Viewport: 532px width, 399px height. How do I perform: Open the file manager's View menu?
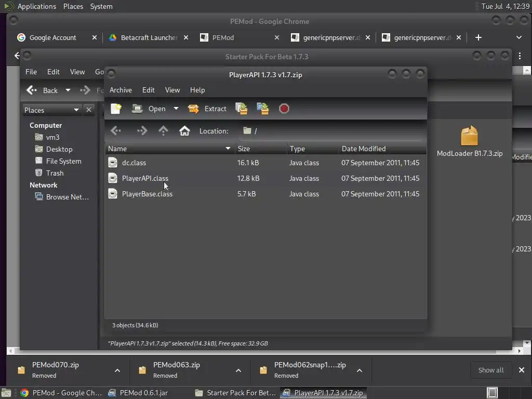point(77,72)
